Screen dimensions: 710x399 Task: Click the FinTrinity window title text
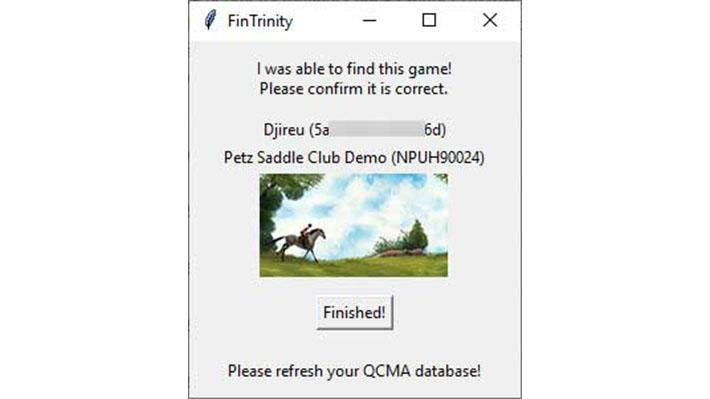[x=260, y=21]
